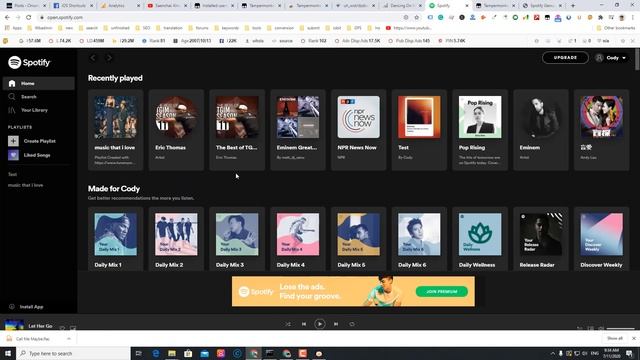The height and width of the screenshot is (360, 640).
Task: Go forward with the Spotify forward arrow
Action: click(x=109, y=58)
